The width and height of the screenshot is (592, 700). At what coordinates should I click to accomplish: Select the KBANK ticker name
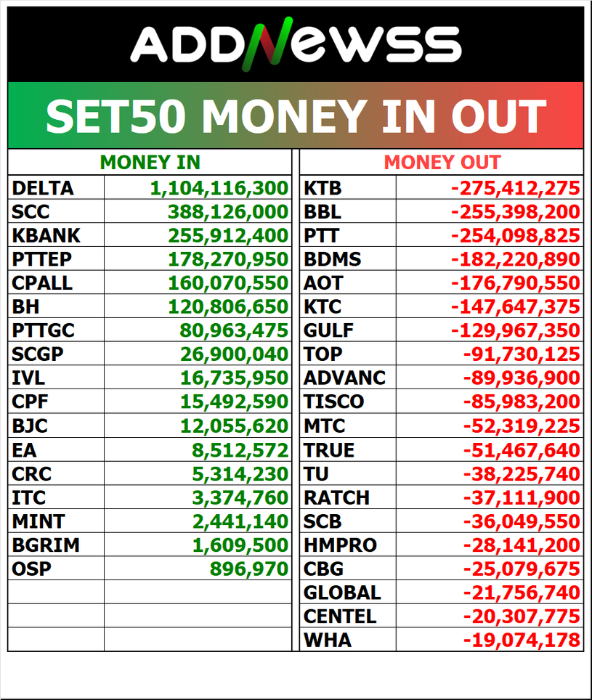[x=46, y=235]
